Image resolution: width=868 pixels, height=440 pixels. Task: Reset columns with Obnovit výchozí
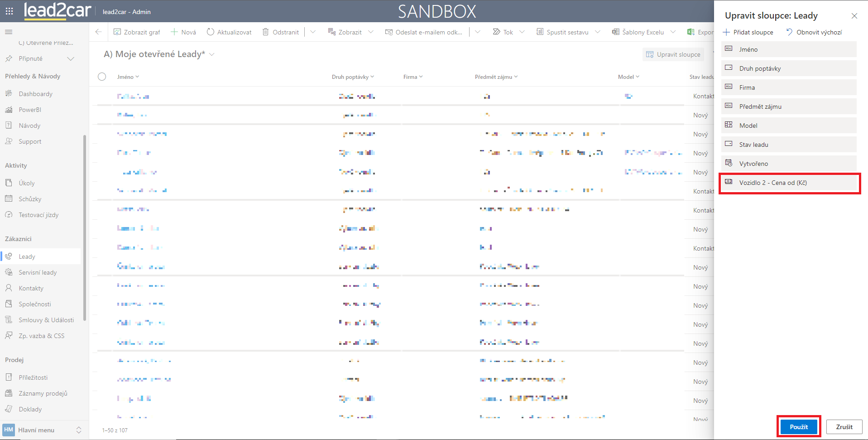814,32
